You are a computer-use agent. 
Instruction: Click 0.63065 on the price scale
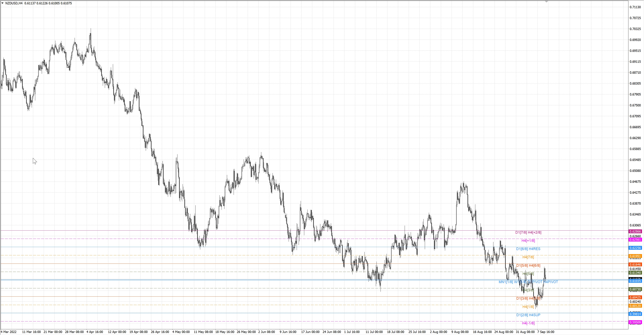click(x=635, y=225)
